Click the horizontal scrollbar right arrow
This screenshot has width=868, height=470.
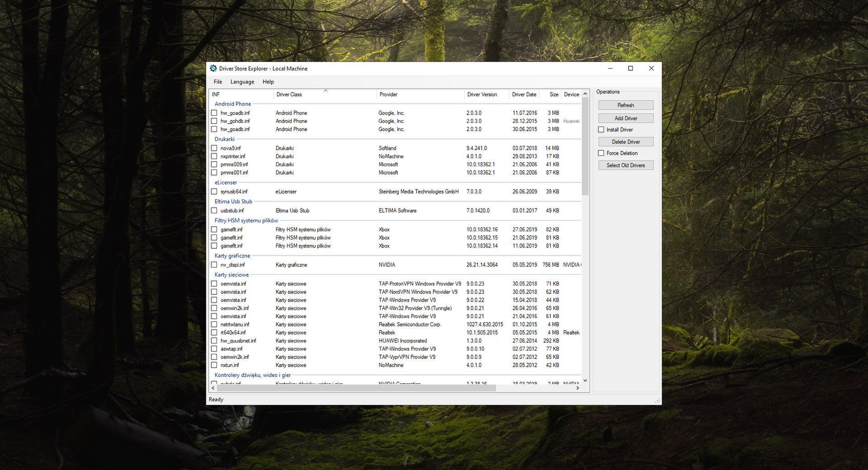coord(578,388)
